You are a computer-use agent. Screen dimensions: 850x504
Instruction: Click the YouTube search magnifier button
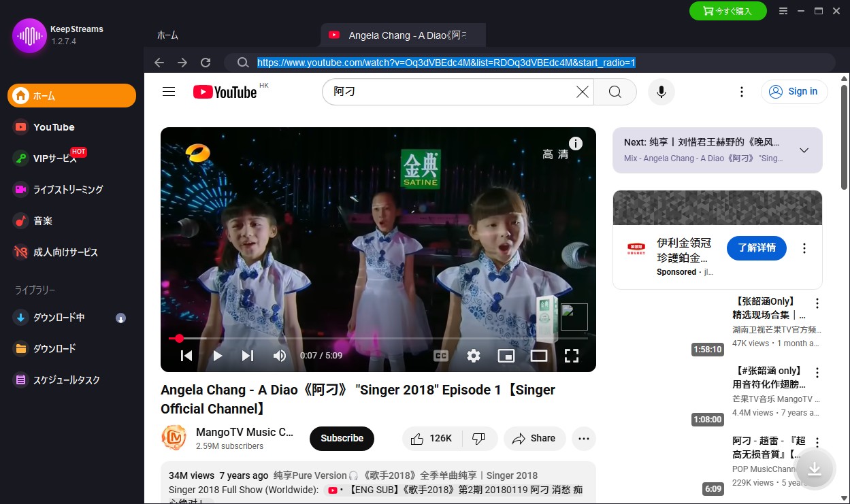[615, 92]
